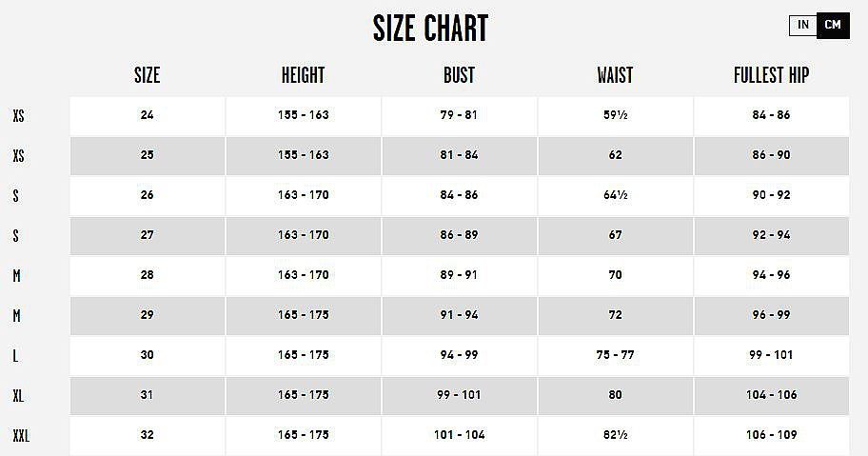Image resolution: width=868 pixels, height=456 pixels.
Task: Click the XXL row label
Action: (23, 435)
